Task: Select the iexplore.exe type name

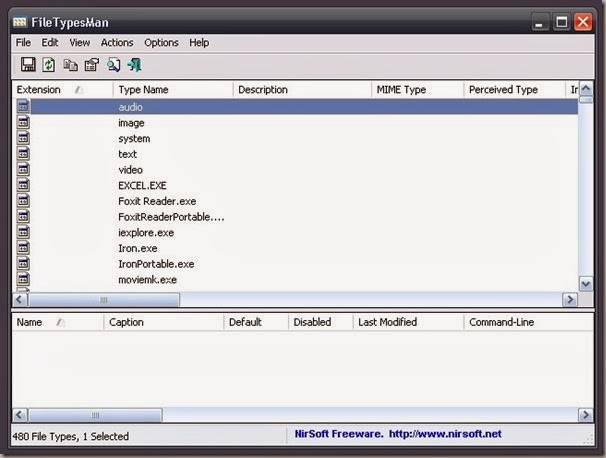Action: [146, 233]
